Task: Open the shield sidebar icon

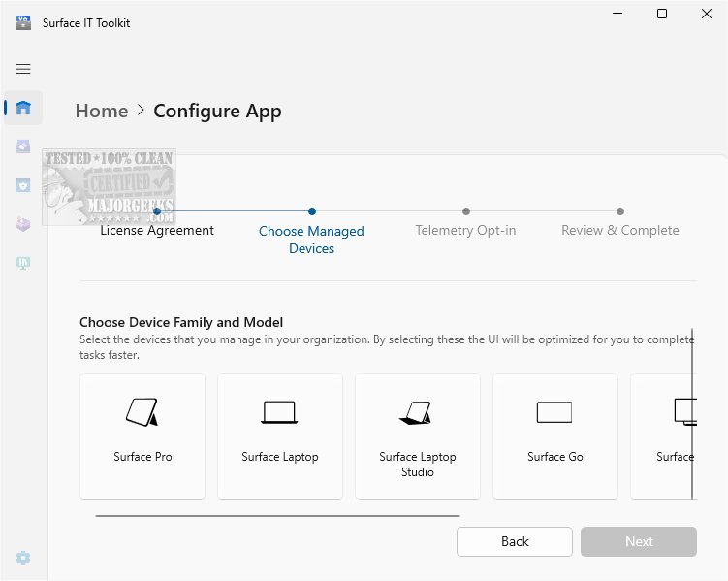Action: point(23,185)
